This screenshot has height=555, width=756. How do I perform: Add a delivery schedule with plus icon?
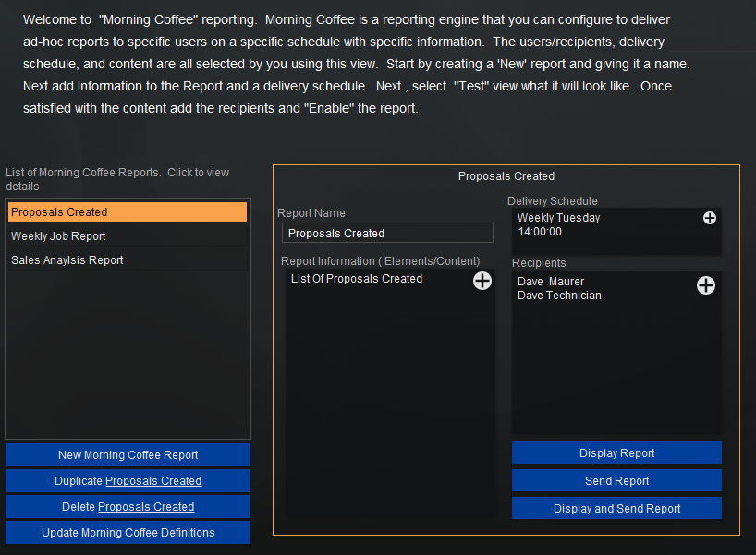point(710,218)
